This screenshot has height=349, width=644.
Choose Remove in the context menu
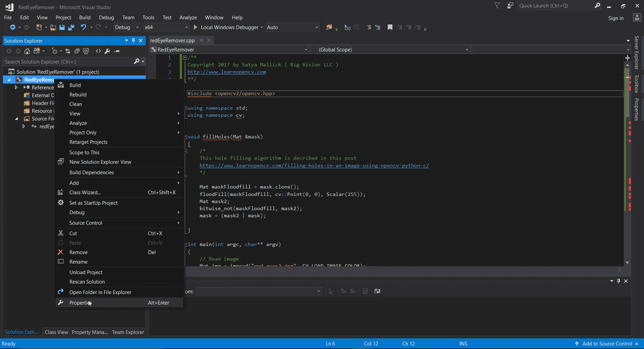click(119, 252)
